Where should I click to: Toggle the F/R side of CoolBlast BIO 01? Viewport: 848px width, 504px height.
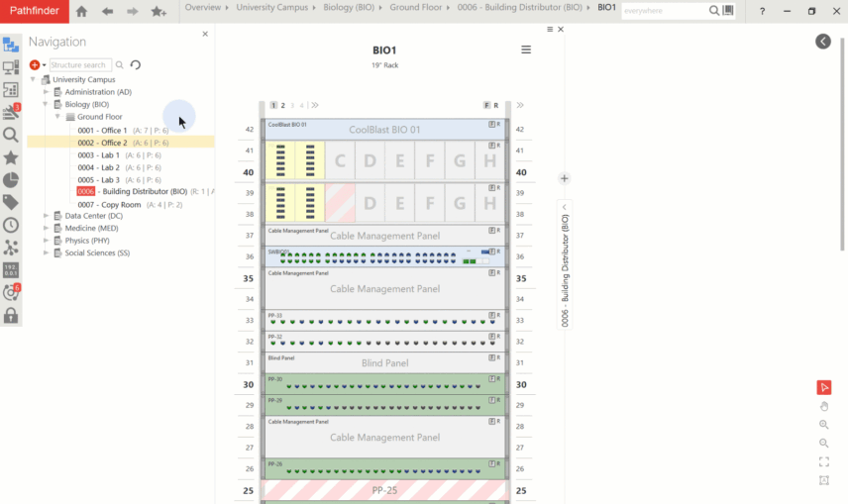point(491,125)
